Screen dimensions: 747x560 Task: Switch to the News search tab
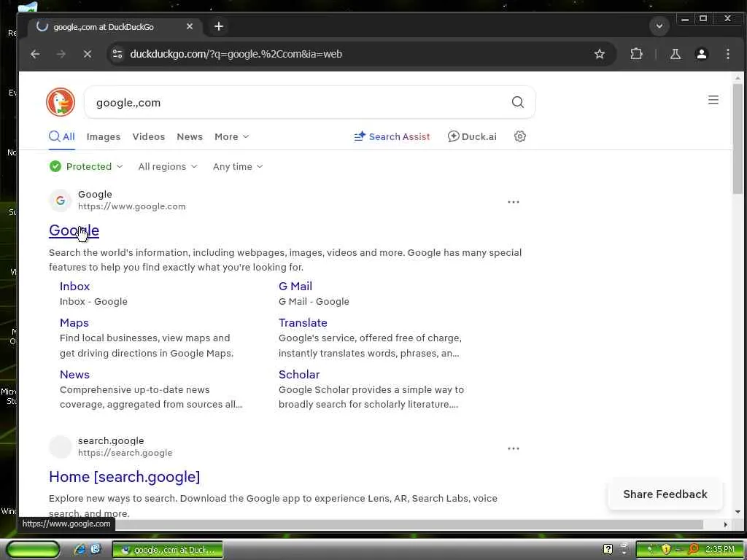coord(190,137)
